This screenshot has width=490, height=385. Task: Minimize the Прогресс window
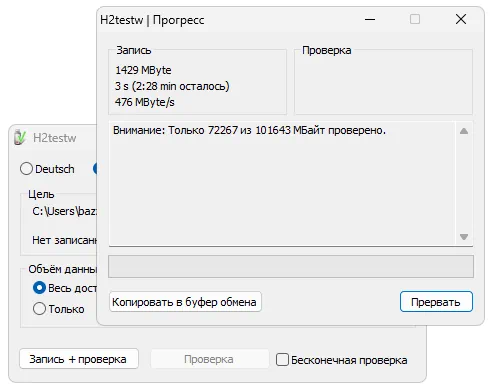point(370,19)
